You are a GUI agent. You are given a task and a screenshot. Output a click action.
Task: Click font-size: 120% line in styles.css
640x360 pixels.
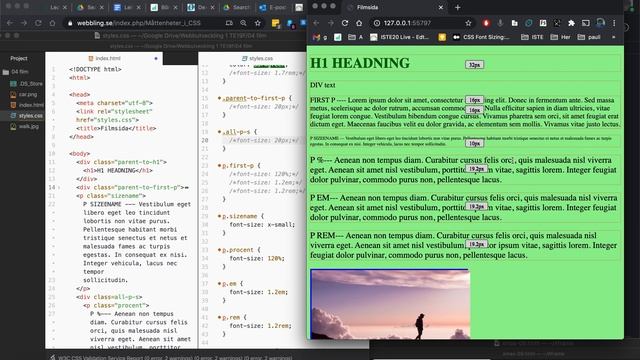(x=257, y=258)
